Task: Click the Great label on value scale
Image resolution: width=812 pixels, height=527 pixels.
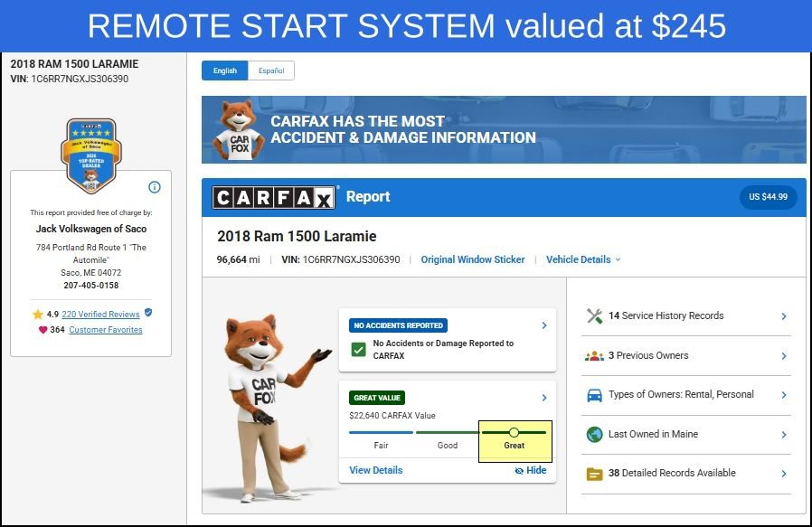Action: point(515,446)
